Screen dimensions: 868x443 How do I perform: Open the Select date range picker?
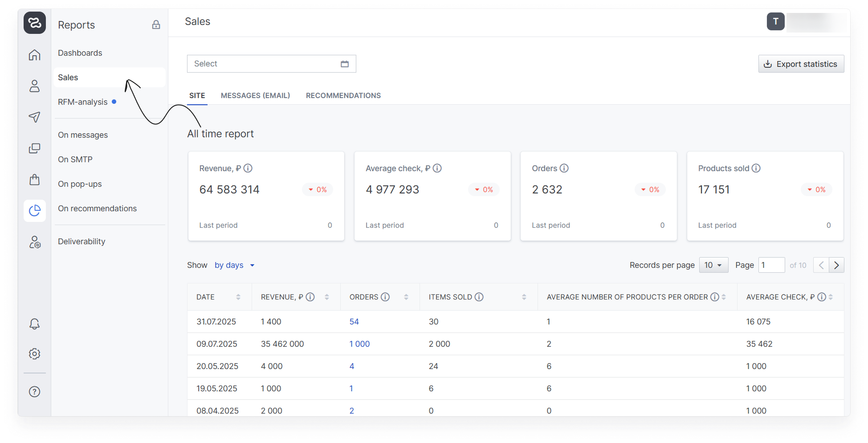pyautogui.click(x=271, y=64)
